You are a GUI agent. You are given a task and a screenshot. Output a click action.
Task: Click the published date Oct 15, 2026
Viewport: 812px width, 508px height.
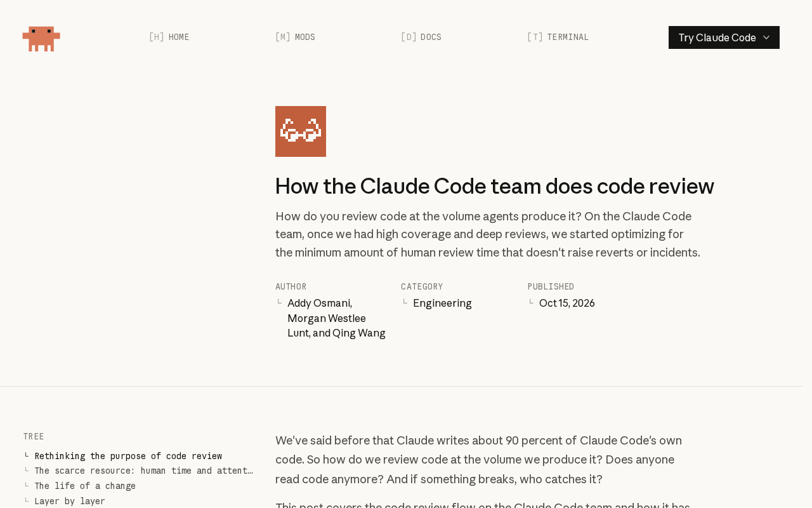coord(567,303)
